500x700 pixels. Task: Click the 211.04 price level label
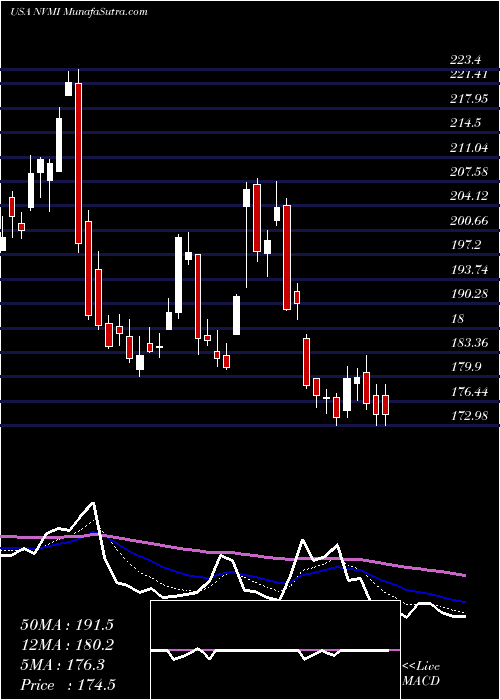469,147
